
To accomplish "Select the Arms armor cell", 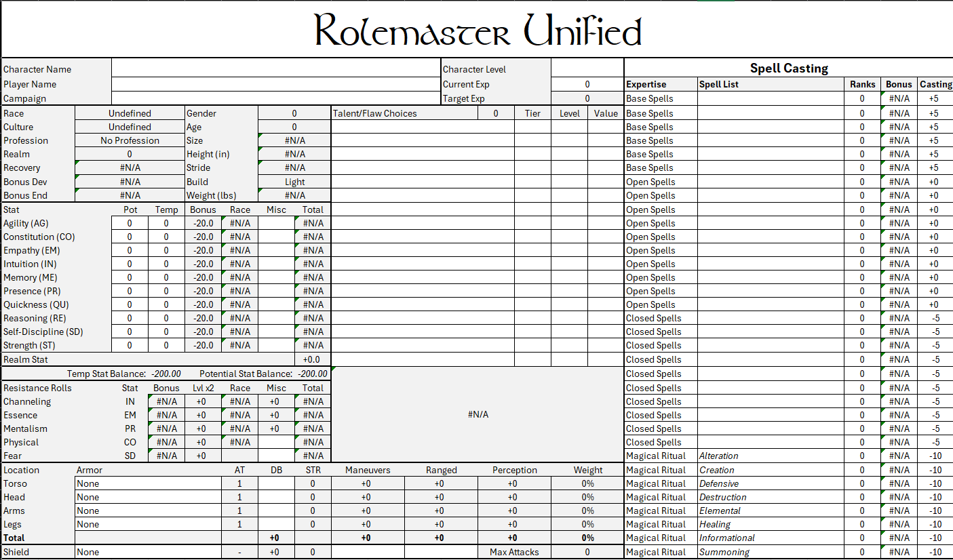I will (x=148, y=511).
